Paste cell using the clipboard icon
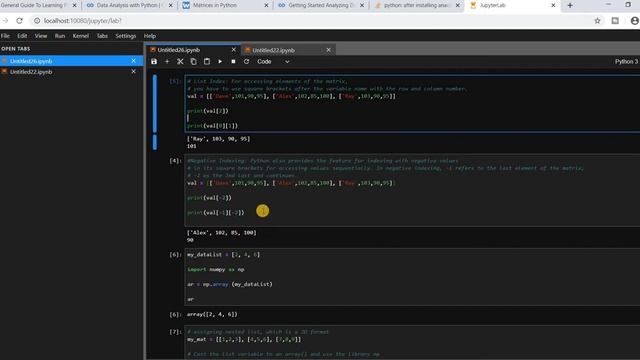 tap(207, 62)
